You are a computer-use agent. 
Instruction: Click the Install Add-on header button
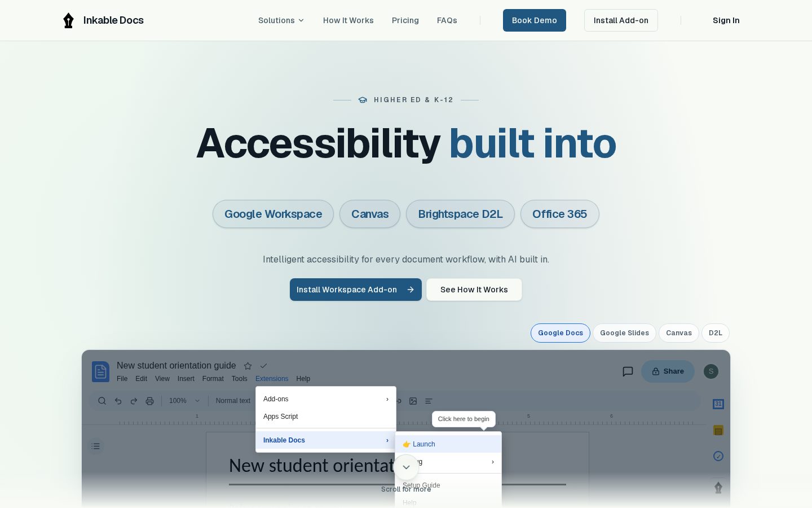pos(621,20)
